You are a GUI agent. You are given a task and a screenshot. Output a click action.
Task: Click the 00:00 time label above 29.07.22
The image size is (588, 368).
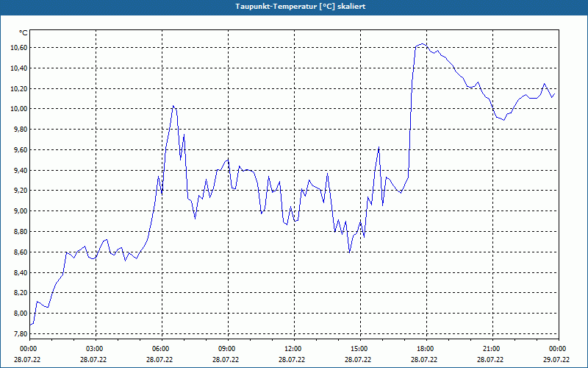[x=558, y=349]
